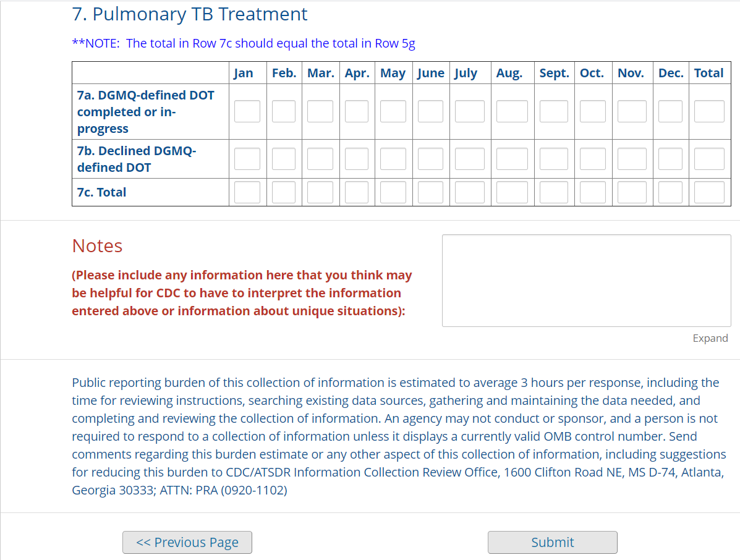Click the 7b row December field

click(x=670, y=159)
